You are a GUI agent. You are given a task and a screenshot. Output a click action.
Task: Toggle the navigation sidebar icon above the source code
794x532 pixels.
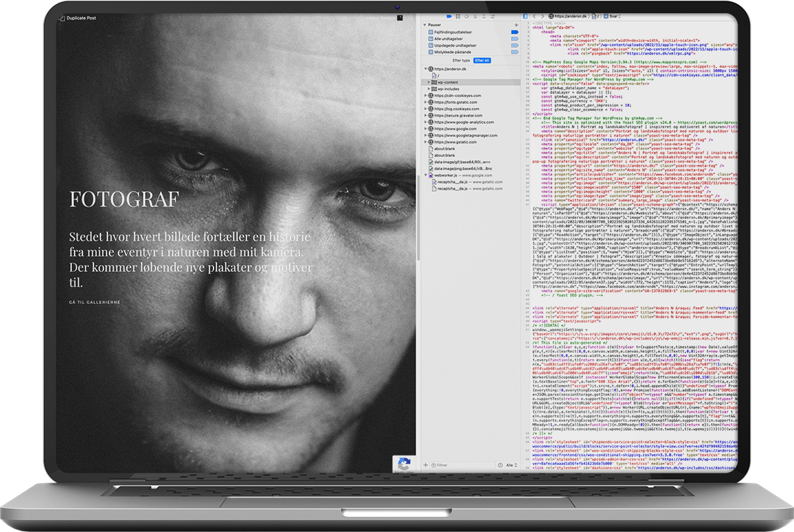pos(525,16)
